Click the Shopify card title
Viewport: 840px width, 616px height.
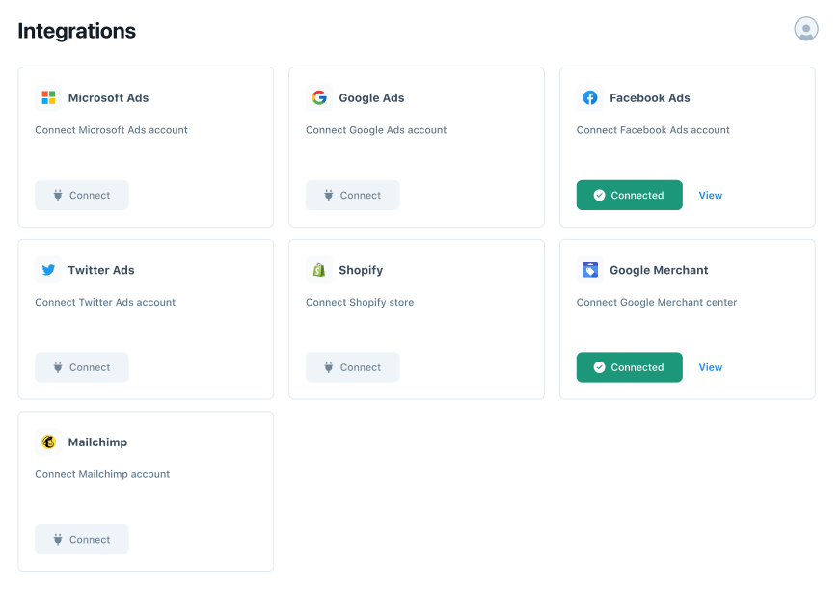click(361, 270)
